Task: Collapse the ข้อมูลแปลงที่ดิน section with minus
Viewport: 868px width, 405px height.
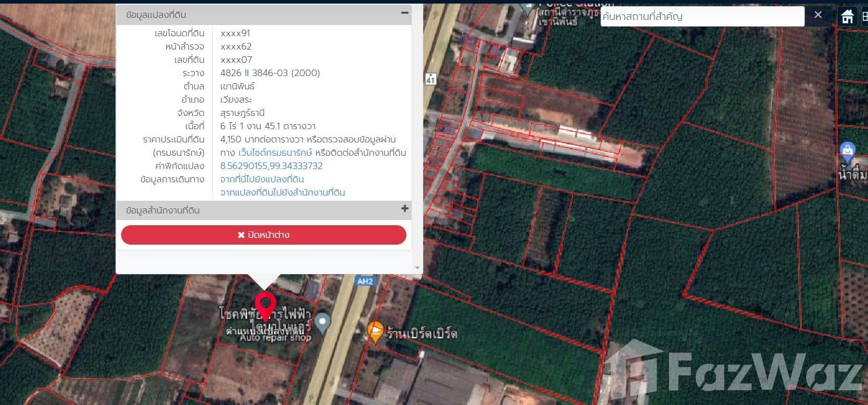Action: click(404, 13)
